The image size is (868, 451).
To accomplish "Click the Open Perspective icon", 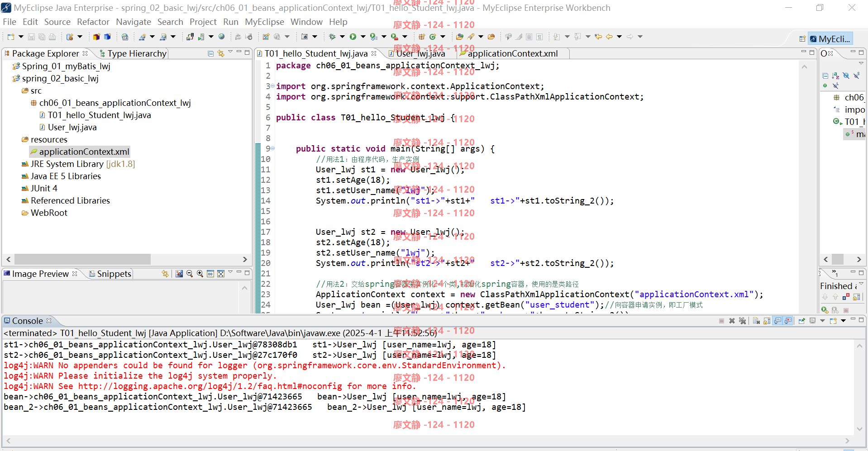I will [802, 39].
